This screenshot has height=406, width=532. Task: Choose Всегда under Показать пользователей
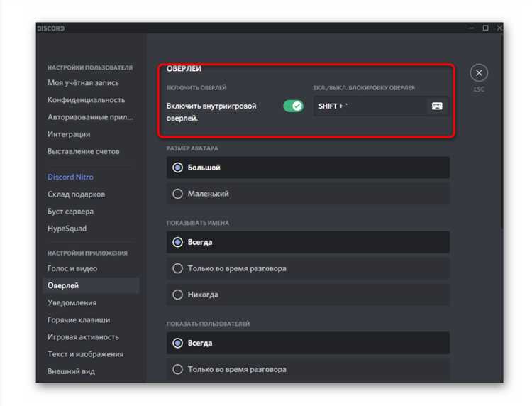(x=308, y=343)
